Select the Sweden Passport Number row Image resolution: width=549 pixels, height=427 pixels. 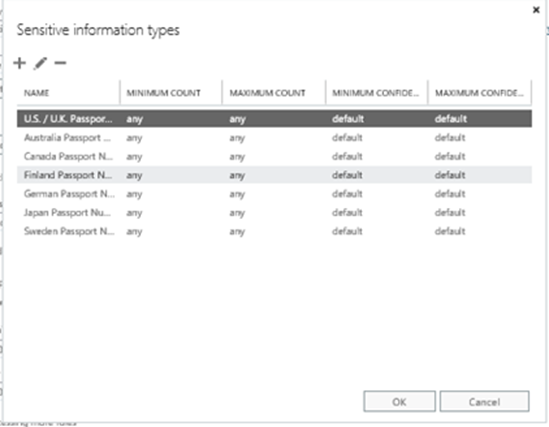click(274, 231)
